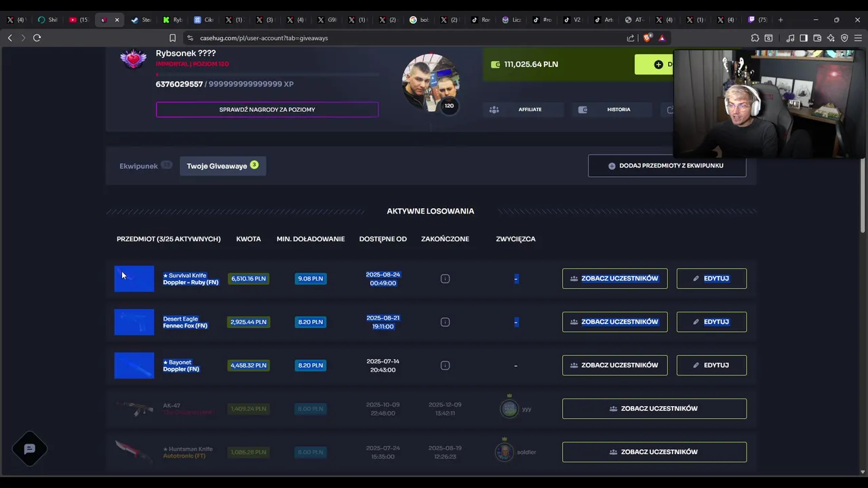Screen dimensions: 868x488
Task: Click Desert Eagle item thumbnail
Action: (x=134, y=322)
